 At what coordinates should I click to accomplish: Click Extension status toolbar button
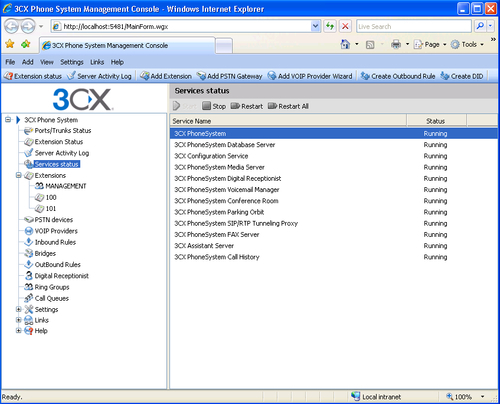33,76
